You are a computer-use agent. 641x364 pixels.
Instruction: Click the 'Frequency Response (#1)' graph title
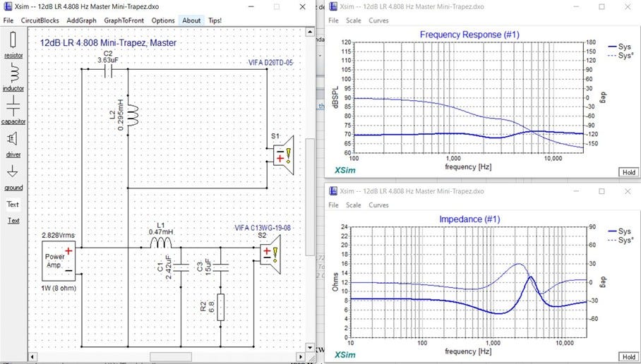pos(469,35)
